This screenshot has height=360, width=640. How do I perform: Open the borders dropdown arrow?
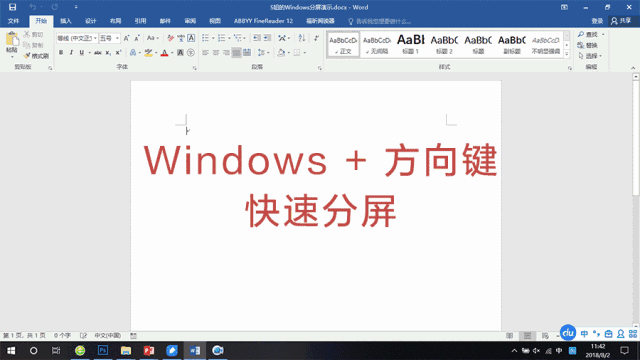(x=304, y=53)
